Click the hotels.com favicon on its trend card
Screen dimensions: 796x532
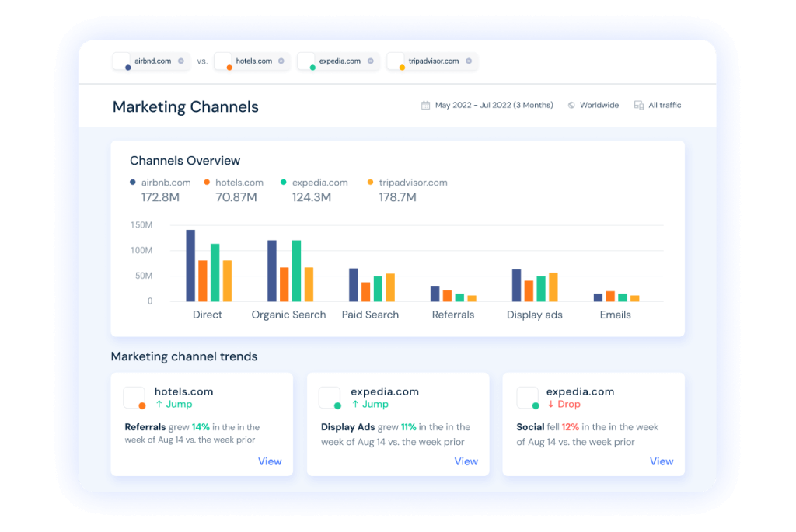(x=133, y=398)
